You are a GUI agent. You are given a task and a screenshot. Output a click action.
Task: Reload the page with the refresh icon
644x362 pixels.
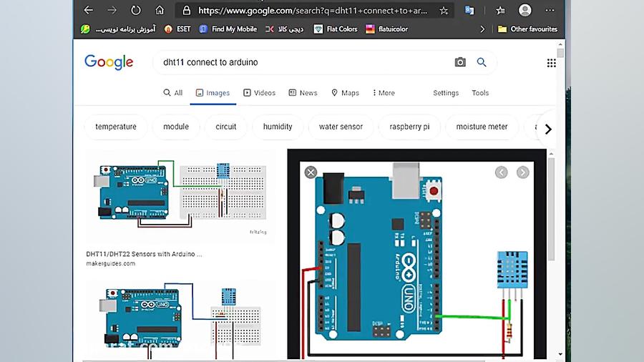(135, 10)
